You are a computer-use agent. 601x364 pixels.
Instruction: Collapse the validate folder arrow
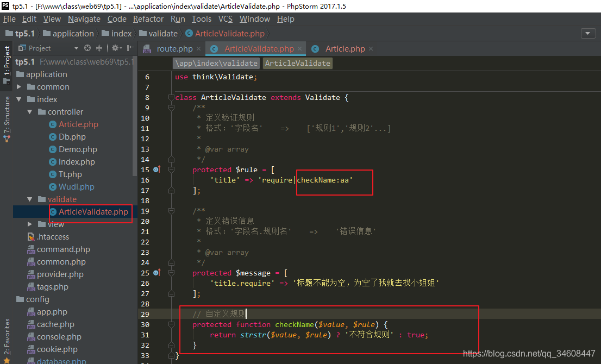pos(30,199)
